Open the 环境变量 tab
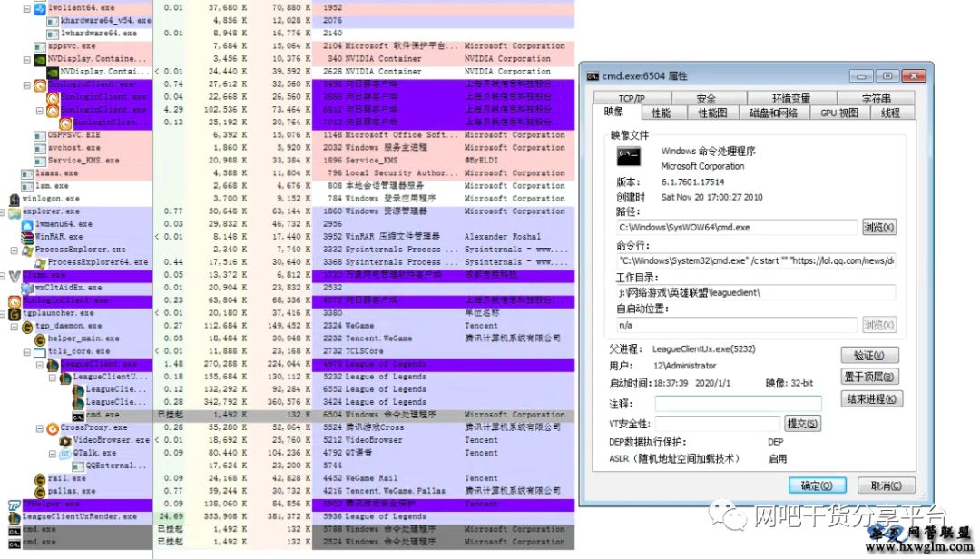 [791, 98]
